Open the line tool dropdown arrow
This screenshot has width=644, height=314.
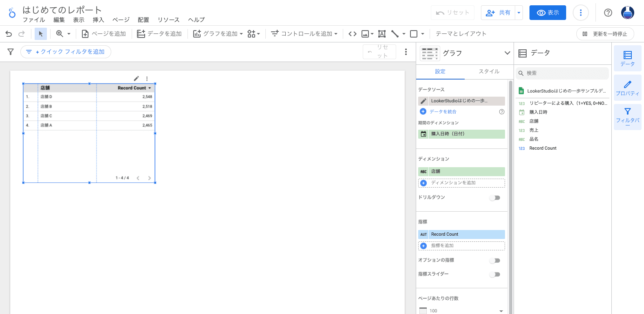click(x=404, y=34)
